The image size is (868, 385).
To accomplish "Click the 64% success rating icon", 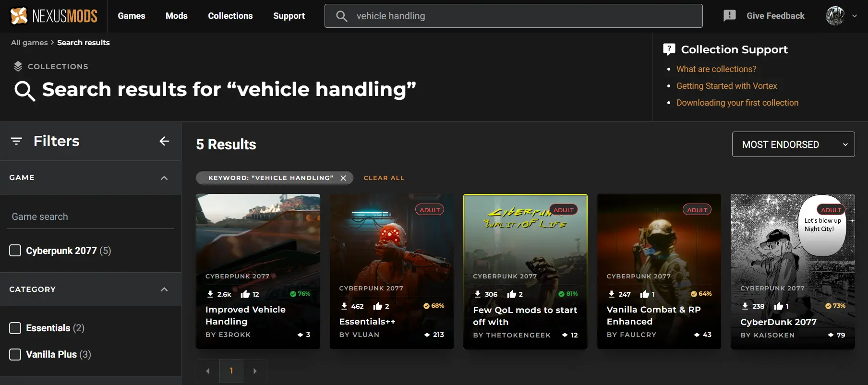I will (694, 294).
